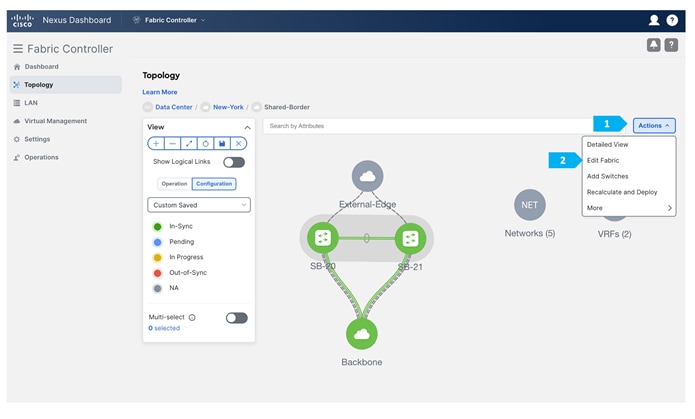Open the square help icon beside the bell
Viewport: 695px width, 419px height.
(671, 44)
